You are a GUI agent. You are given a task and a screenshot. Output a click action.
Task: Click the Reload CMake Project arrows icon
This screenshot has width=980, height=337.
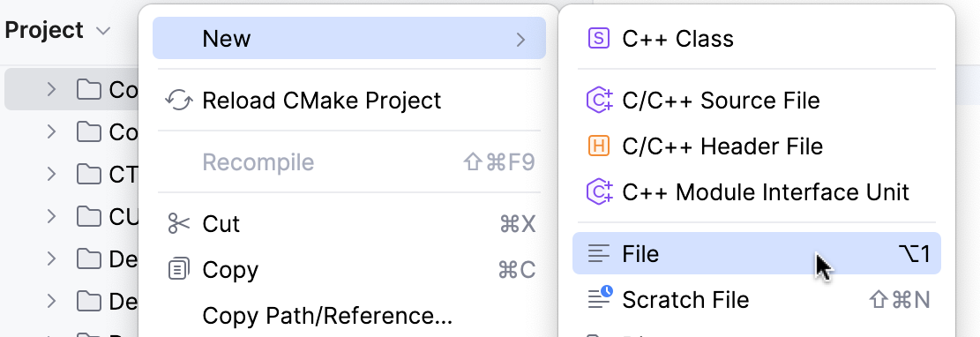(x=179, y=100)
